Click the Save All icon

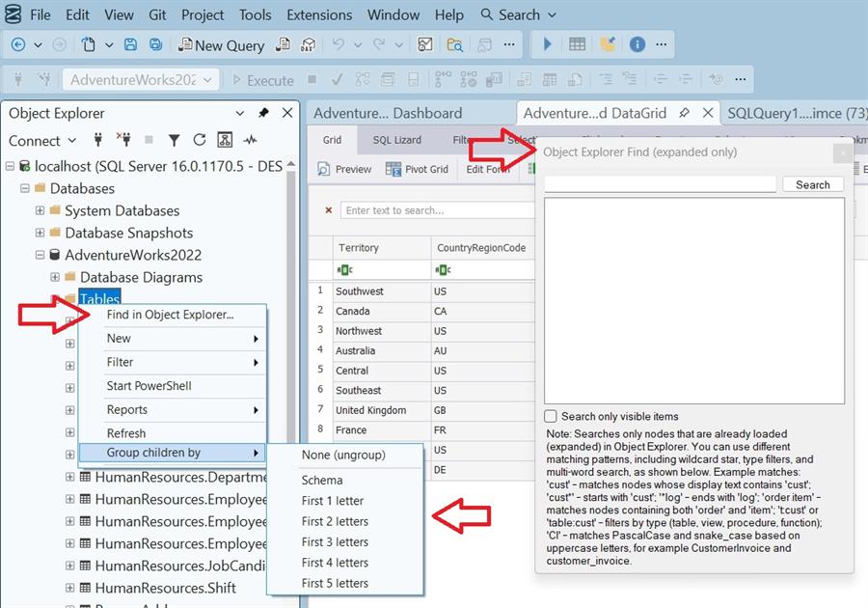tap(156, 44)
